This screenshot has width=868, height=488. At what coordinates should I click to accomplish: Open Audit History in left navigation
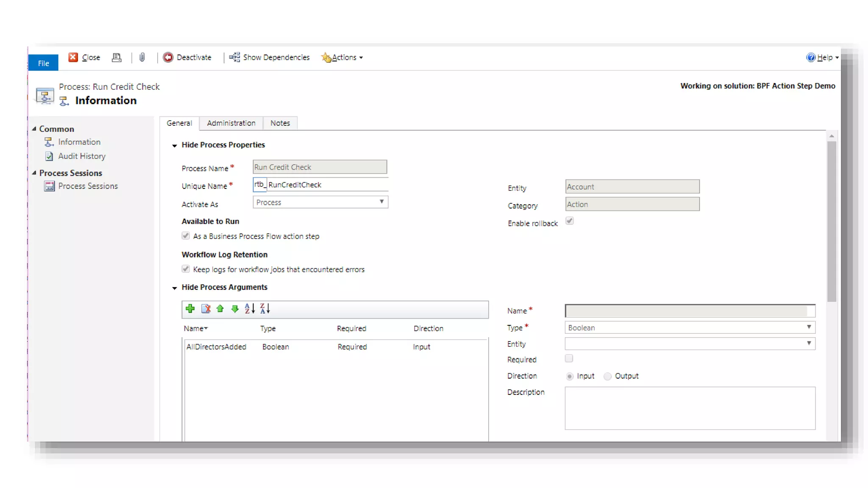81,156
